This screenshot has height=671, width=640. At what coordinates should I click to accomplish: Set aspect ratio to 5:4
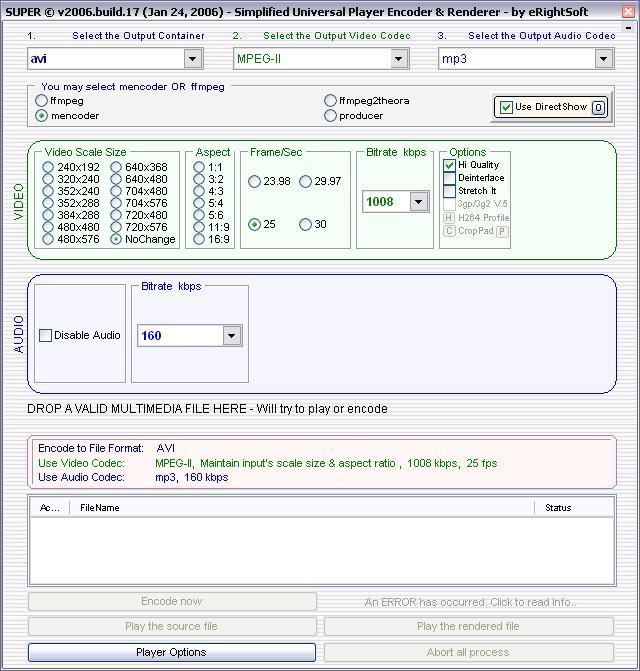pyautogui.click(x=199, y=203)
